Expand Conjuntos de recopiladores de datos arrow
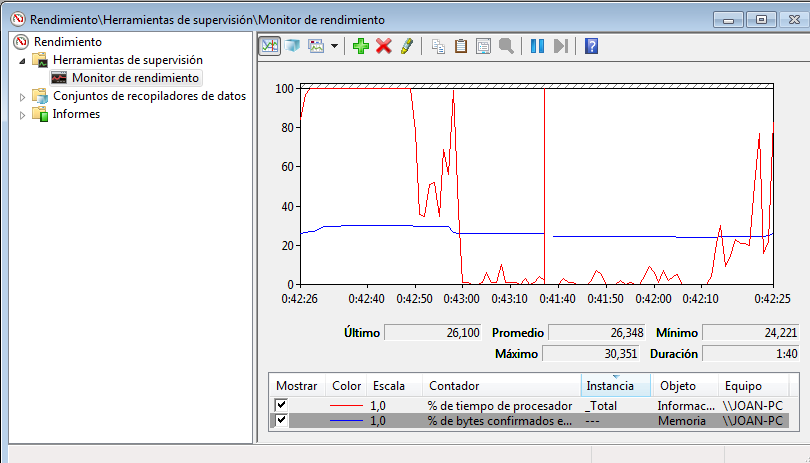This screenshot has height=463, width=810. (22, 97)
